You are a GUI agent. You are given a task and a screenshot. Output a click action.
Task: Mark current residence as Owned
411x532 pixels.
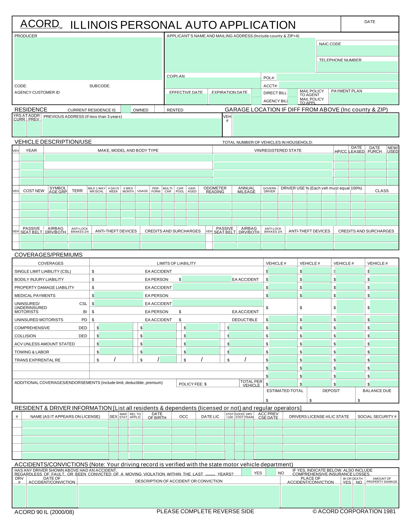126,109
